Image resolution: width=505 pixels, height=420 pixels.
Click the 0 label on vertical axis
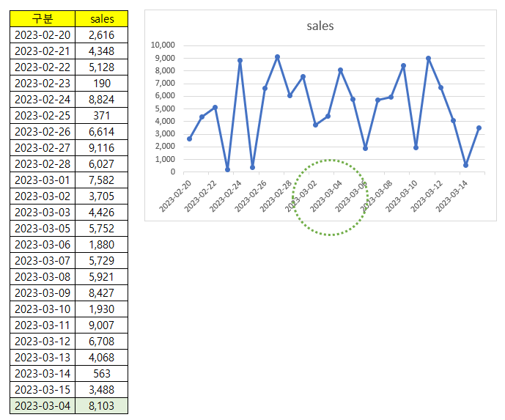[173, 172]
